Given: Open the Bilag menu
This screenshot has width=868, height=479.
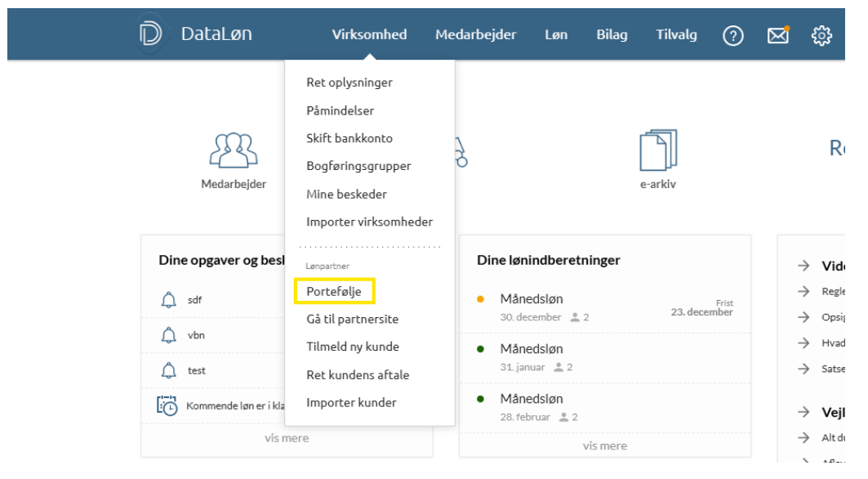Looking at the screenshot, I should pyautogui.click(x=612, y=34).
